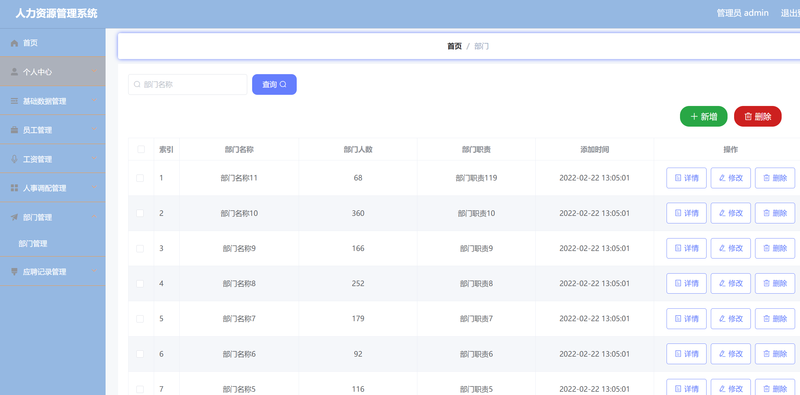Click the list icon beside 基础数据管理
The width and height of the screenshot is (800, 395).
click(14, 101)
